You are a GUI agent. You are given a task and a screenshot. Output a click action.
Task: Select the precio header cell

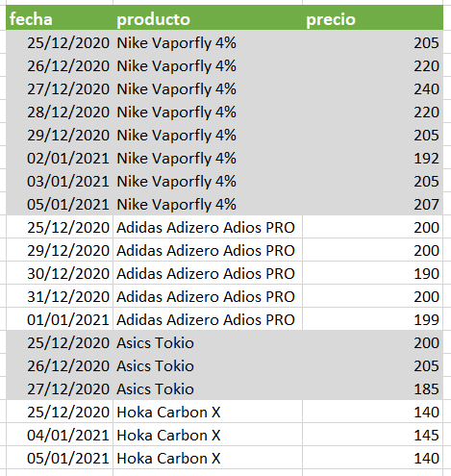[372, 19]
